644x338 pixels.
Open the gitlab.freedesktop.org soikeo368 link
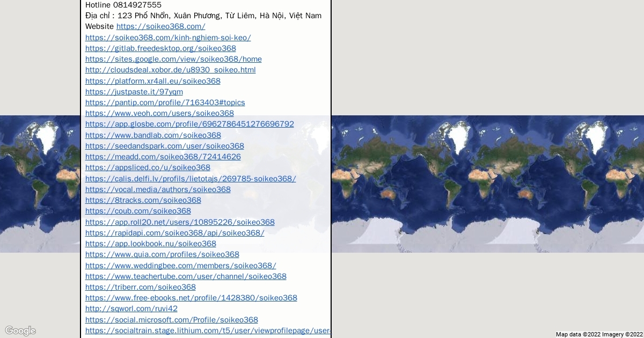pyautogui.click(x=160, y=48)
